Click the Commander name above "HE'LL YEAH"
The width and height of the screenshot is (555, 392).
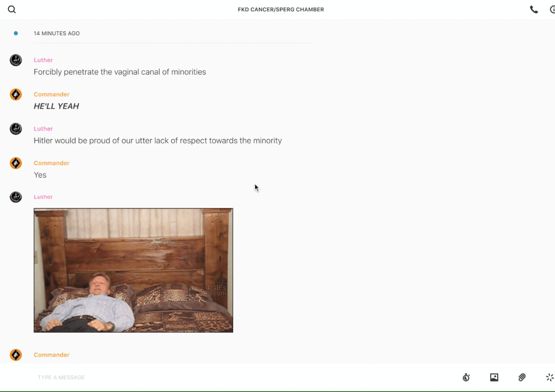click(x=52, y=95)
